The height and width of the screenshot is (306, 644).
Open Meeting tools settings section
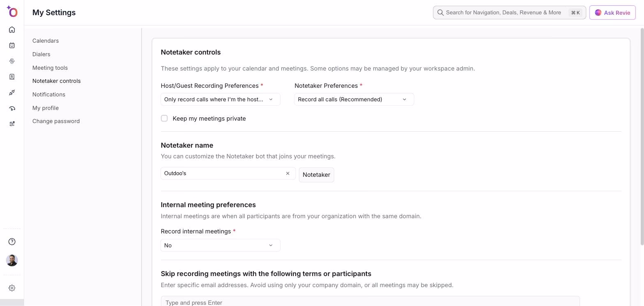(x=50, y=68)
